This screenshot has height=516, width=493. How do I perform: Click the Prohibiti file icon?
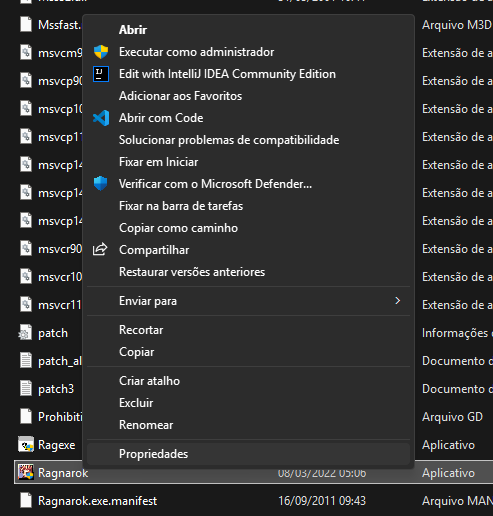pos(26,417)
